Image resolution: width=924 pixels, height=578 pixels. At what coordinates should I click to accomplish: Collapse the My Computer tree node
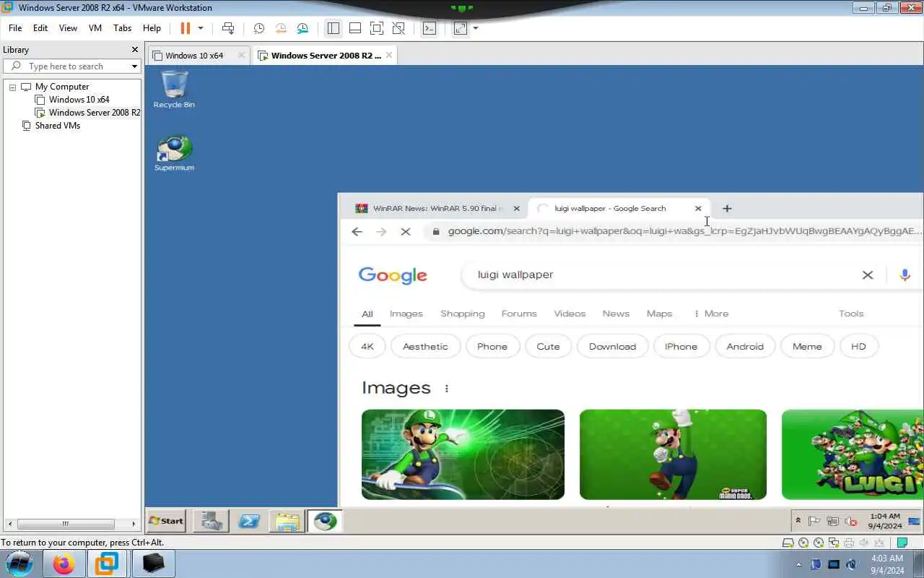pyautogui.click(x=12, y=87)
